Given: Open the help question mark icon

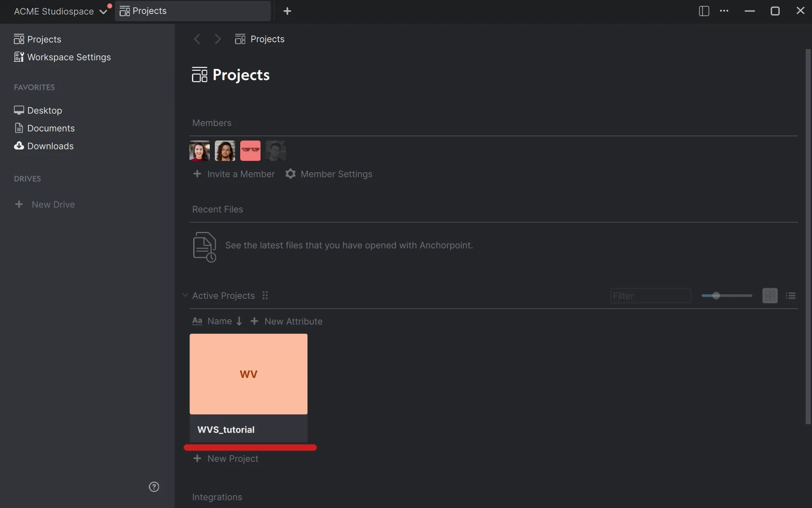Looking at the screenshot, I should tap(154, 487).
